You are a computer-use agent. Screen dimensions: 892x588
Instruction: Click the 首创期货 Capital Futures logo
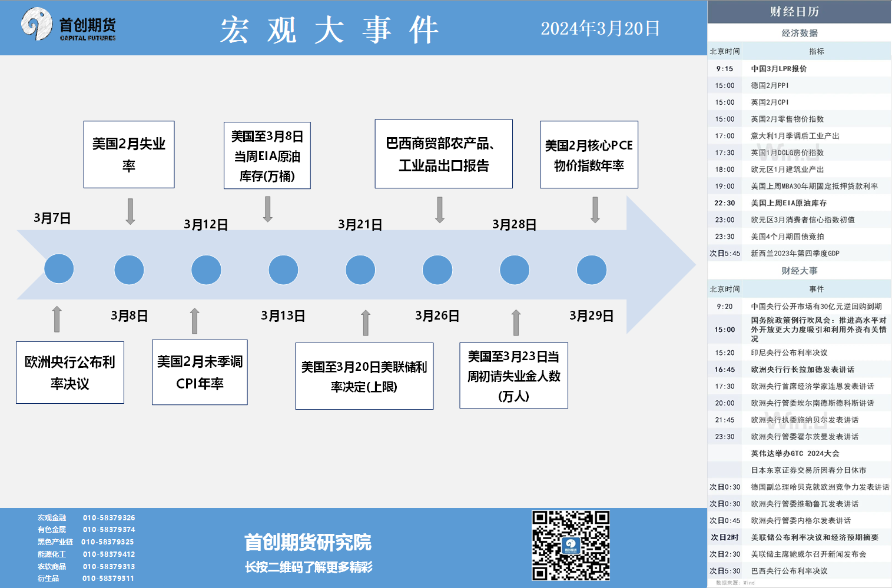pyautogui.click(x=68, y=25)
